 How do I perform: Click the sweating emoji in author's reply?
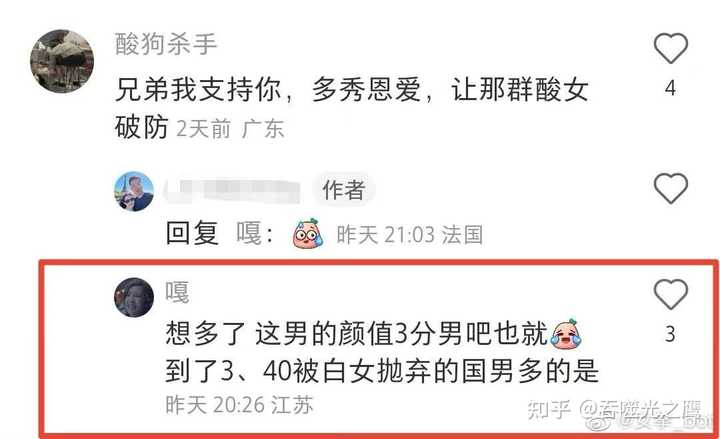pyautogui.click(x=308, y=233)
